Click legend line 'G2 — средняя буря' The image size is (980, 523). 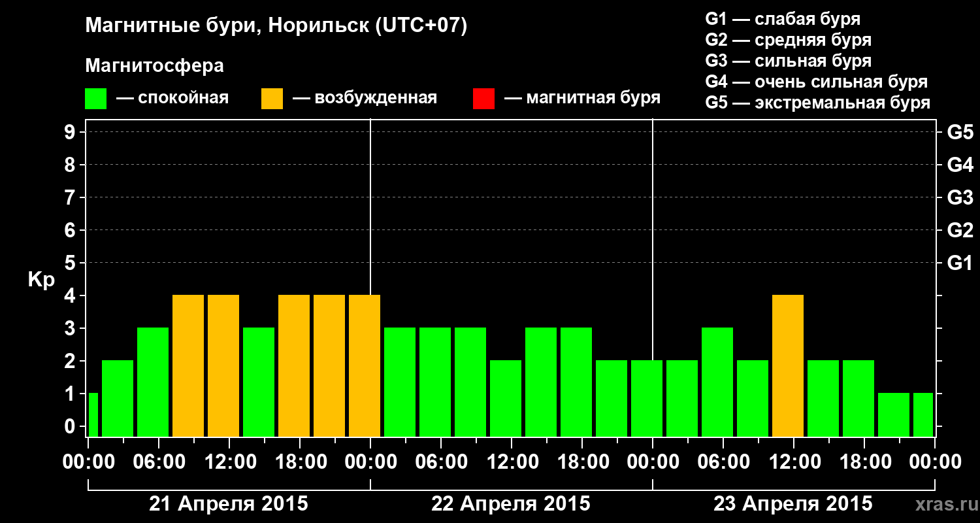(789, 40)
